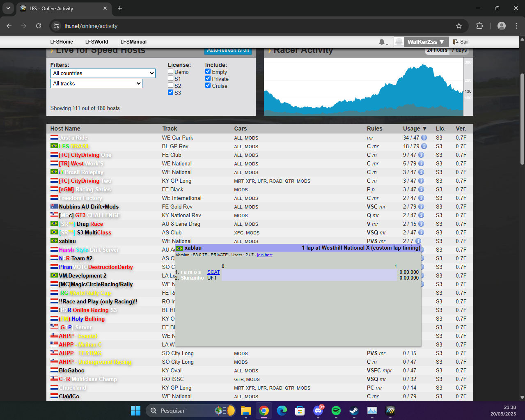Toggle the Demo license checkbox
Image resolution: width=525 pixels, height=420 pixels.
170,71
